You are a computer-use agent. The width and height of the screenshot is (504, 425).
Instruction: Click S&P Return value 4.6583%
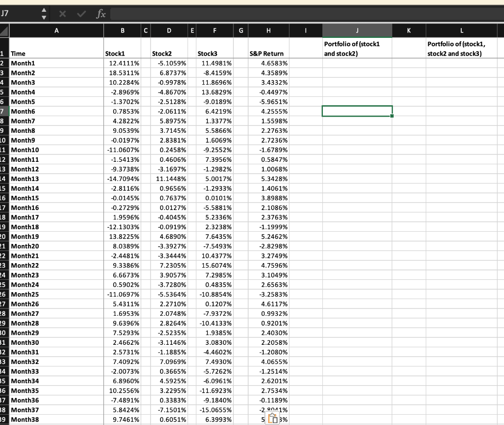(x=269, y=63)
